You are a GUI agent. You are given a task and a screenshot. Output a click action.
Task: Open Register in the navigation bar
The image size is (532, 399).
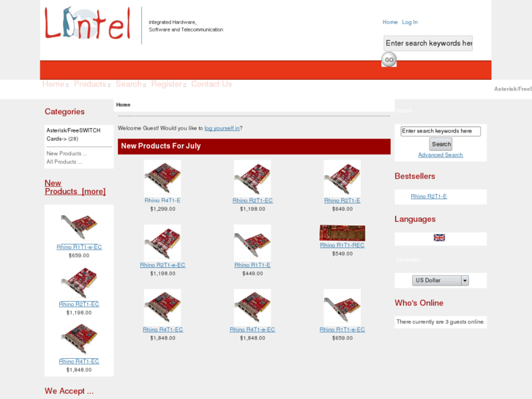pos(167,84)
